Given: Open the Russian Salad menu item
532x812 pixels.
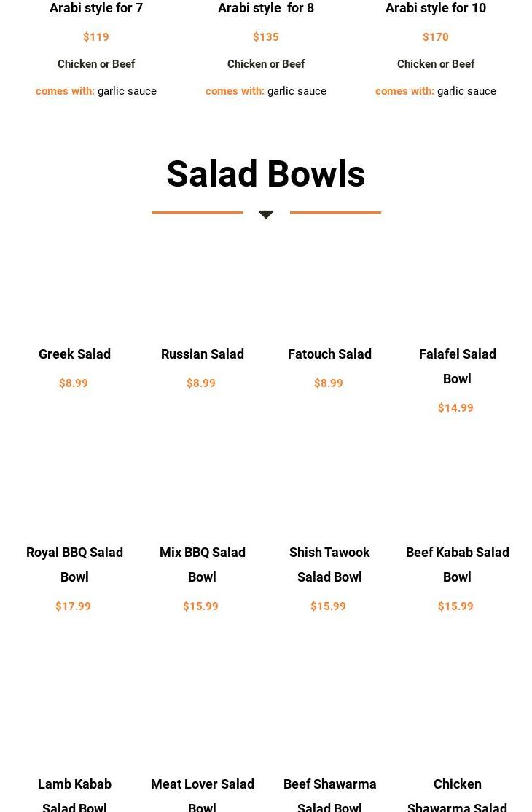Looking at the screenshot, I should click(x=202, y=354).
